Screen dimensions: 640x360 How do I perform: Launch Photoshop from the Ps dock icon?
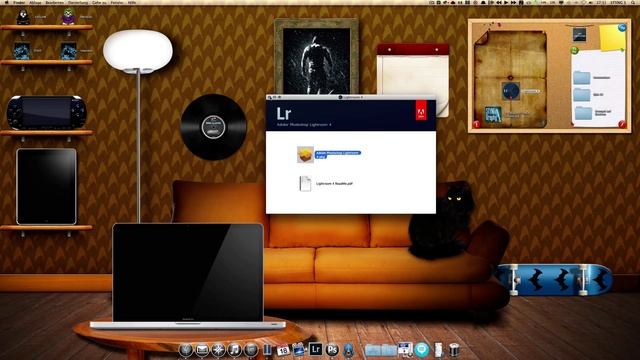(x=332, y=350)
